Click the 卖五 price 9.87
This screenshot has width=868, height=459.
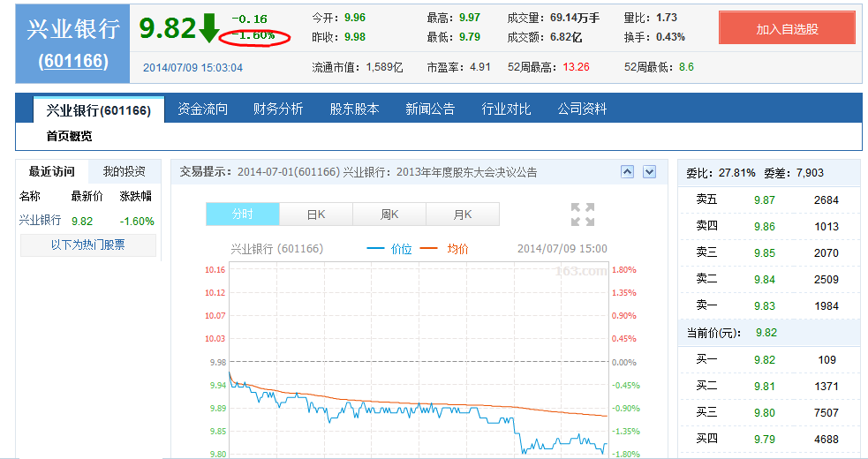pos(765,199)
